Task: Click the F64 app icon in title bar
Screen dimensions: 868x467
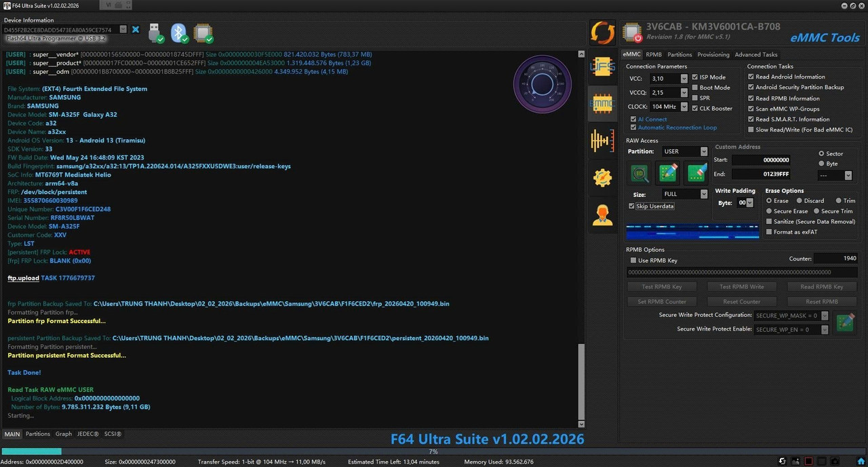Action: coord(6,5)
